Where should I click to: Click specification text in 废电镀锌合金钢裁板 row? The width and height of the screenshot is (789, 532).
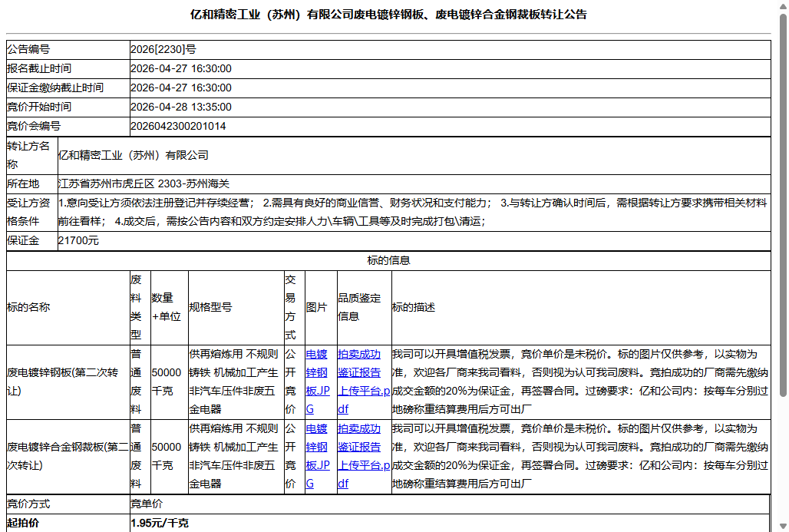[x=234, y=456]
